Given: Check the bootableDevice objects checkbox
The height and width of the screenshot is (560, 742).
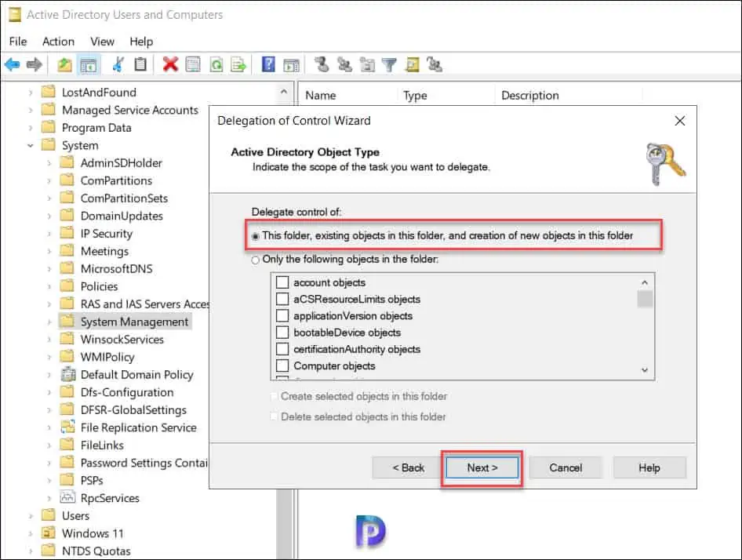Looking at the screenshot, I should coord(282,333).
